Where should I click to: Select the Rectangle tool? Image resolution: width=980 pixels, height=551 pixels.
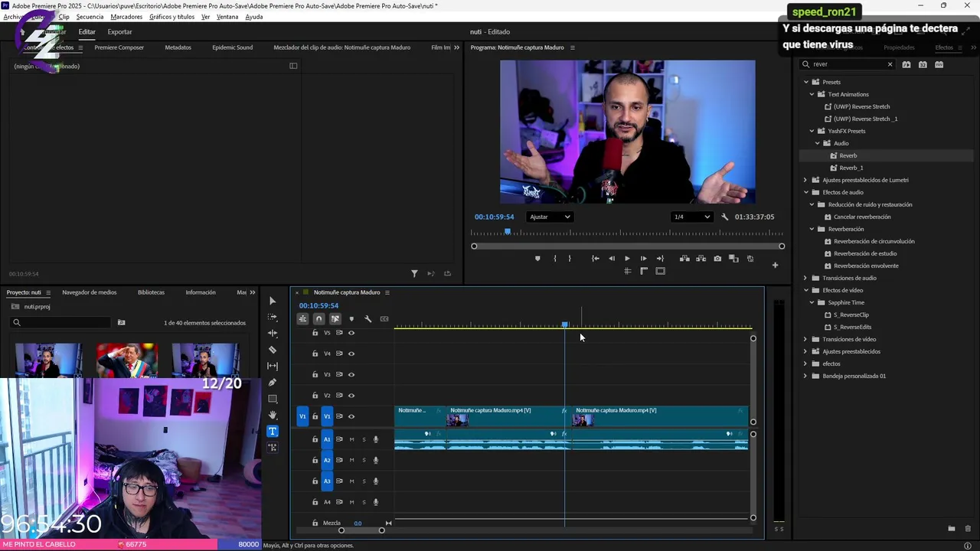[273, 399]
